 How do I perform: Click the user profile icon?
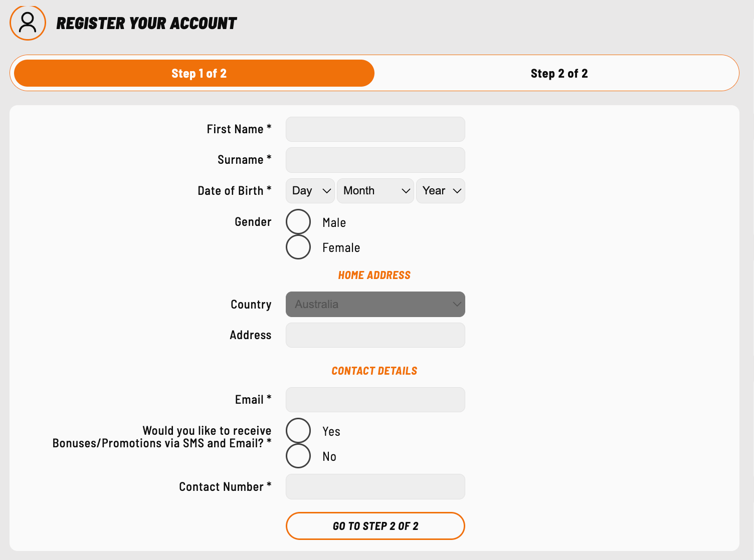point(28,23)
